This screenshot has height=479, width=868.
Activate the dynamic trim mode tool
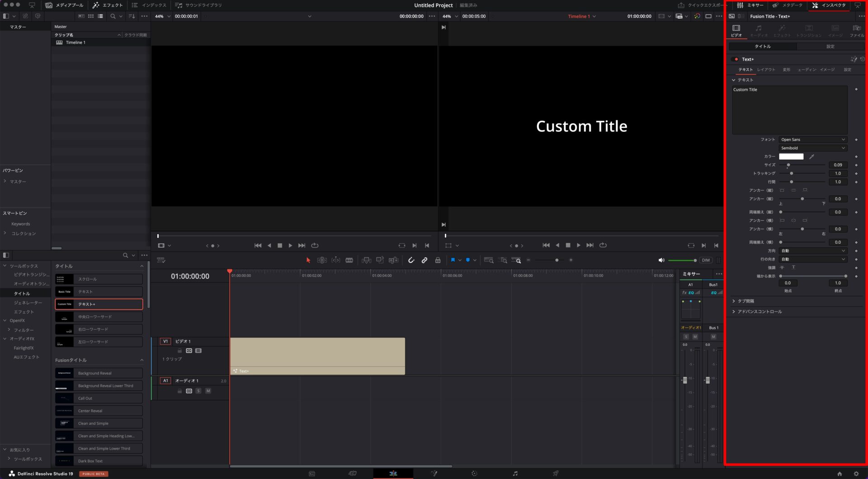coord(336,260)
